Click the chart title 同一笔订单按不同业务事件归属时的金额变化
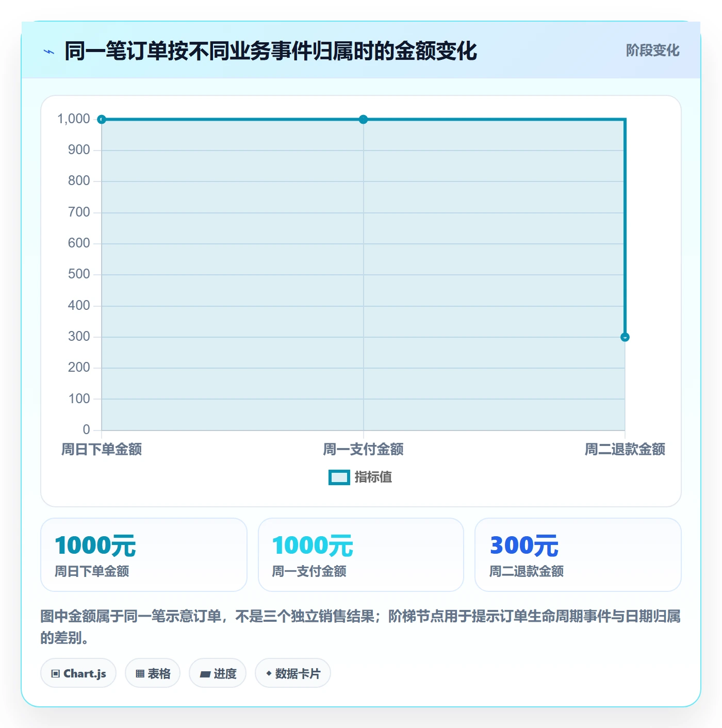Screen dimensions: 722x728 271,51
